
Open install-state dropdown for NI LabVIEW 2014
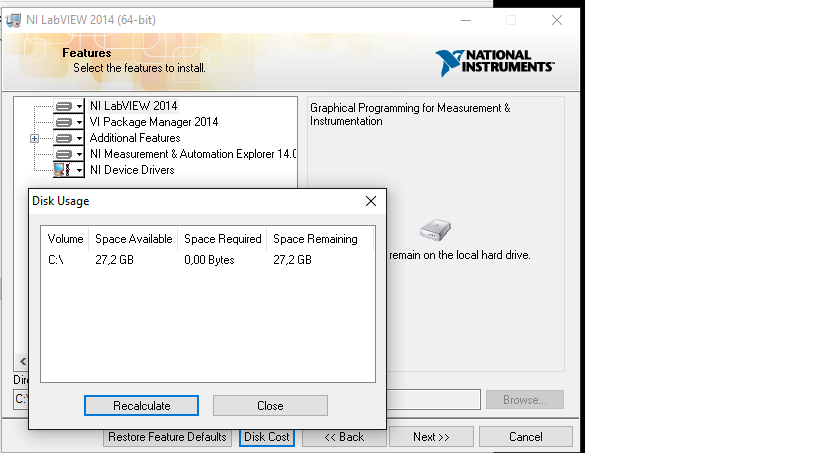pyautogui.click(x=69, y=106)
